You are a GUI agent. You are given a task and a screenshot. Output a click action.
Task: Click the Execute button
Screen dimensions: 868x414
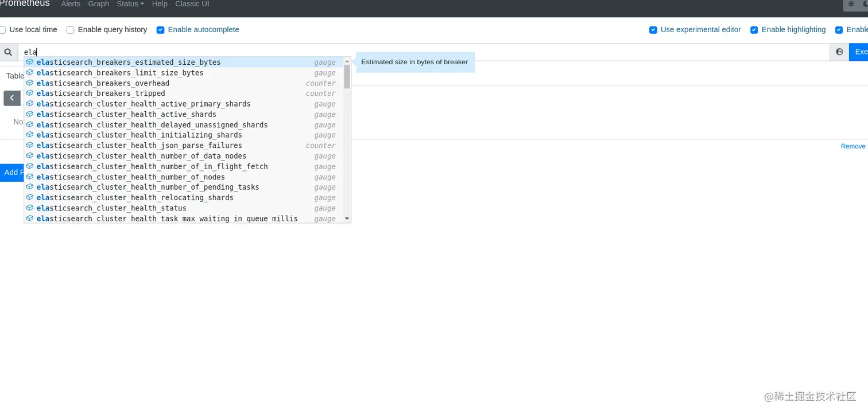click(x=859, y=52)
